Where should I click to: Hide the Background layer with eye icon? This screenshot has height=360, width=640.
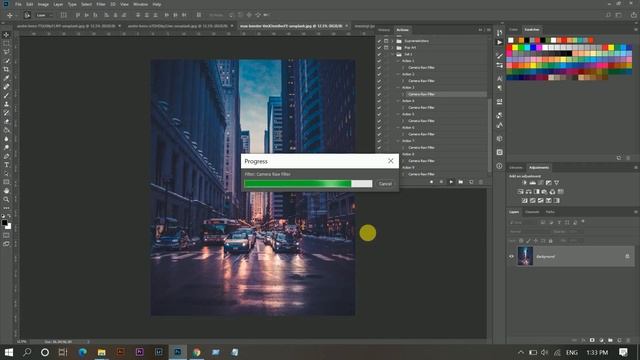point(511,256)
